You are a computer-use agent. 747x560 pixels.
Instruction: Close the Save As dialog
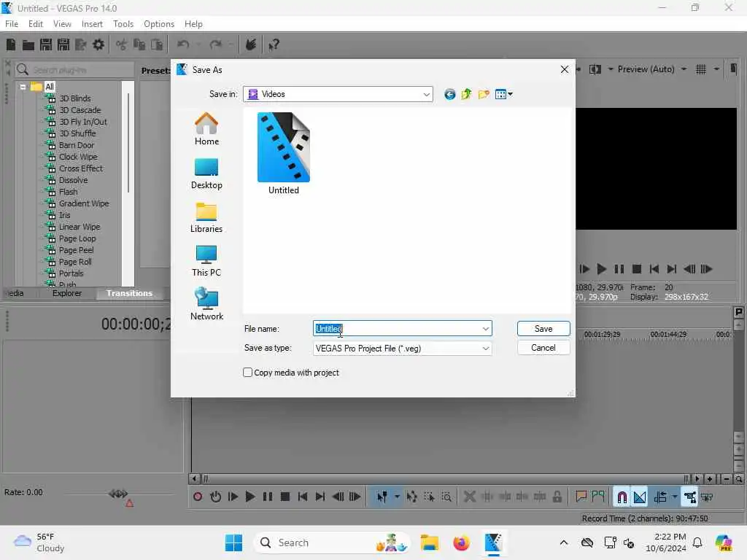[565, 69]
